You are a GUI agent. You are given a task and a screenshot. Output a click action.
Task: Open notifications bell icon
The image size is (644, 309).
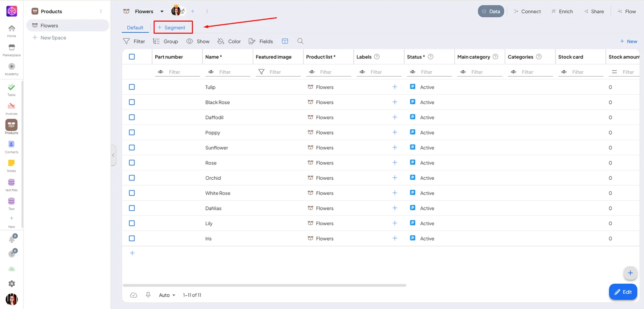12,239
